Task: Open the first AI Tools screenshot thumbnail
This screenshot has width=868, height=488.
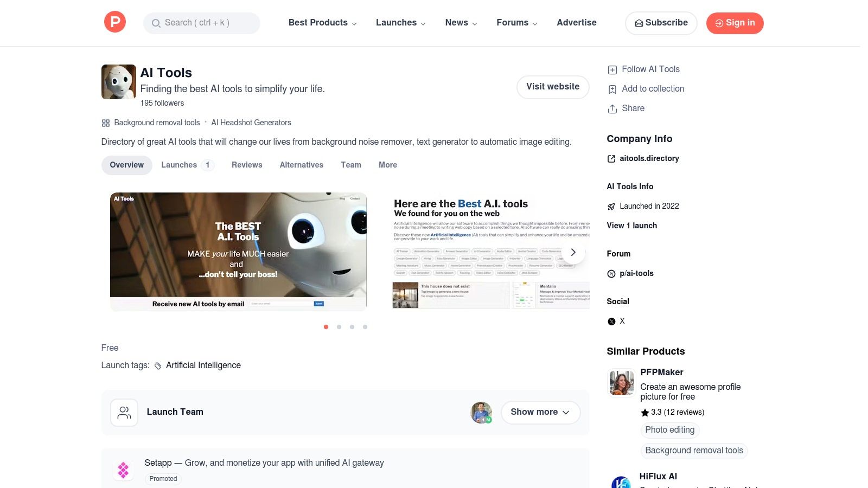Action: tap(238, 252)
